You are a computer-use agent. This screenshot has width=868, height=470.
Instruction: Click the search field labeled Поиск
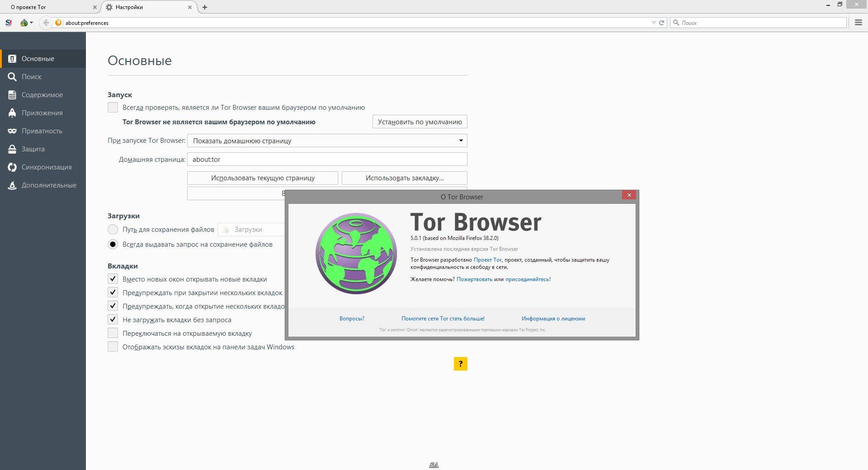(x=759, y=23)
